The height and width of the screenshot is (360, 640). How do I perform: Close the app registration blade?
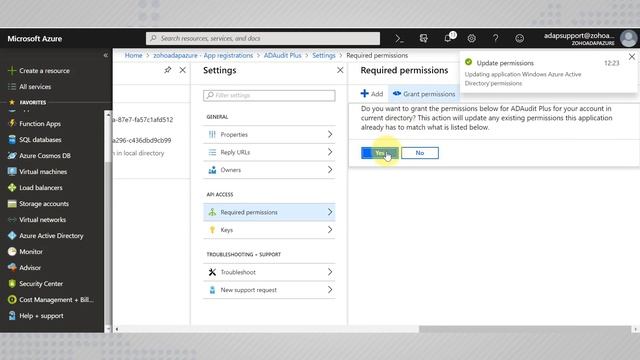point(182,70)
